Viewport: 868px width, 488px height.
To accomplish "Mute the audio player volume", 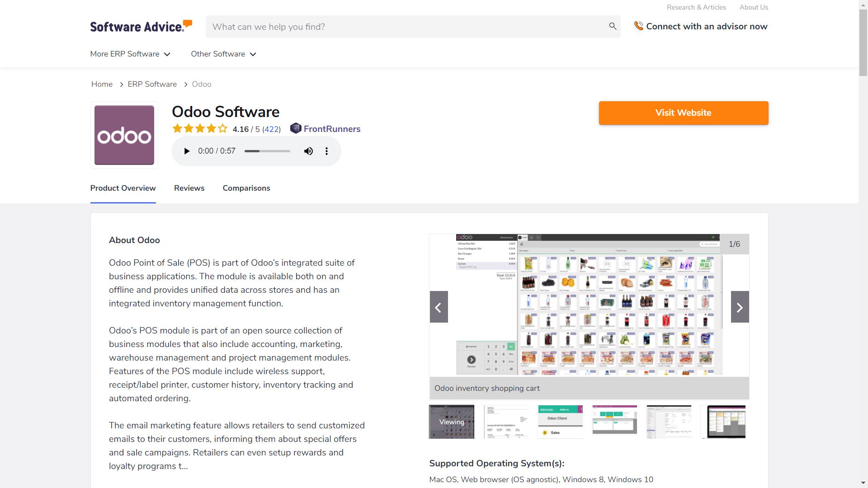I will pyautogui.click(x=308, y=151).
